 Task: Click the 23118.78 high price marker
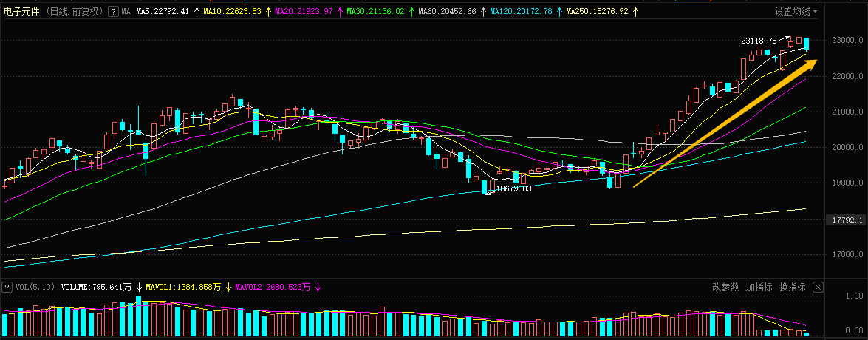761,41
